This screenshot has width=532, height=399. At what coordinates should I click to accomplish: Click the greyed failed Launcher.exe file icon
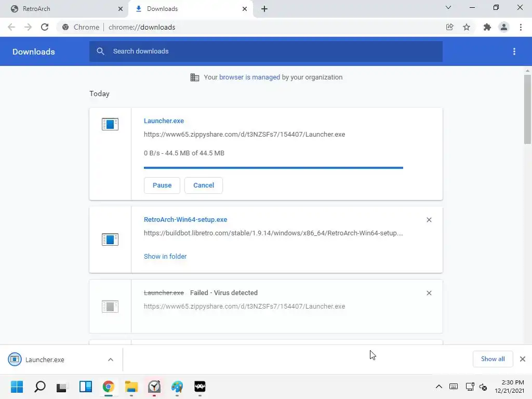coord(110,307)
